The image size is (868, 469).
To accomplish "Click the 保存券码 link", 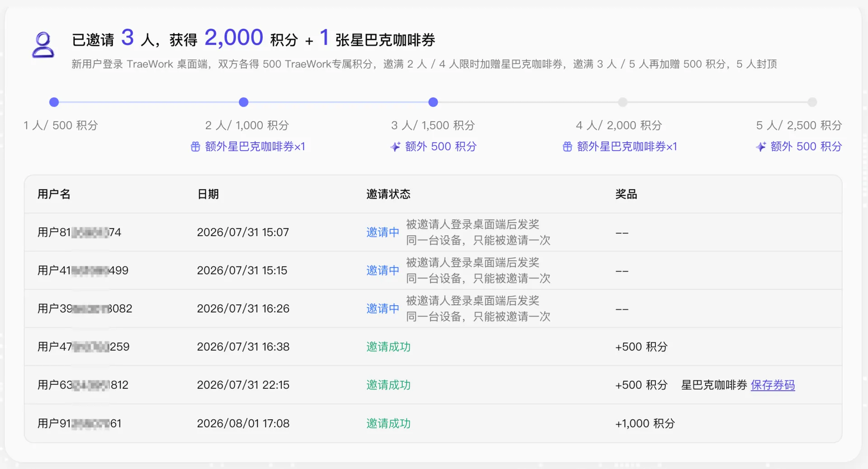I will [x=773, y=385].
